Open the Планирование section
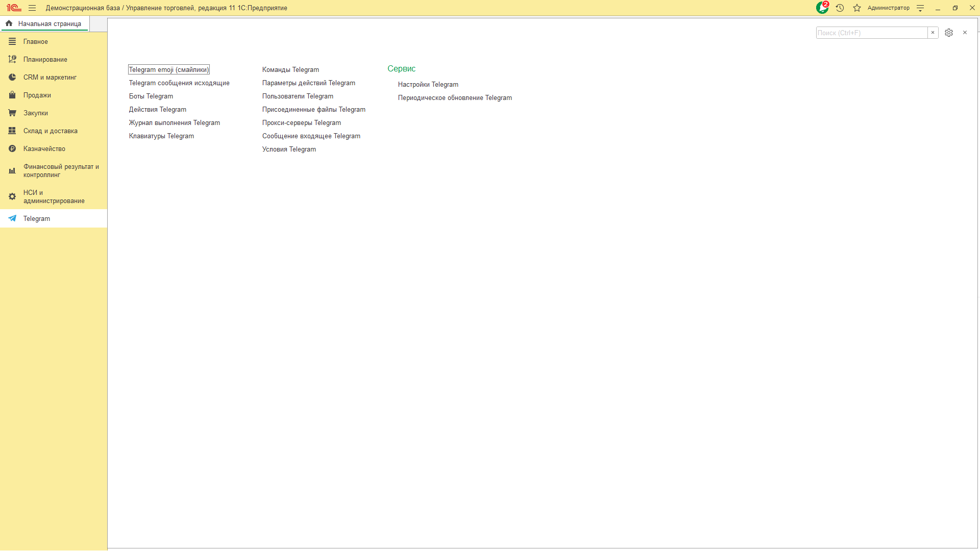This screenshot has width=980, height=551. [x=54, y=59]
